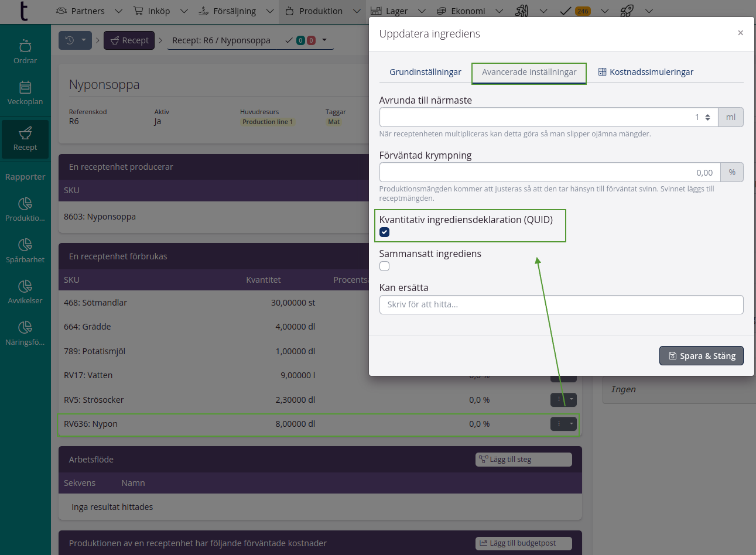
Task: Open the Avvikelser report
Action: tap(25, 292)
